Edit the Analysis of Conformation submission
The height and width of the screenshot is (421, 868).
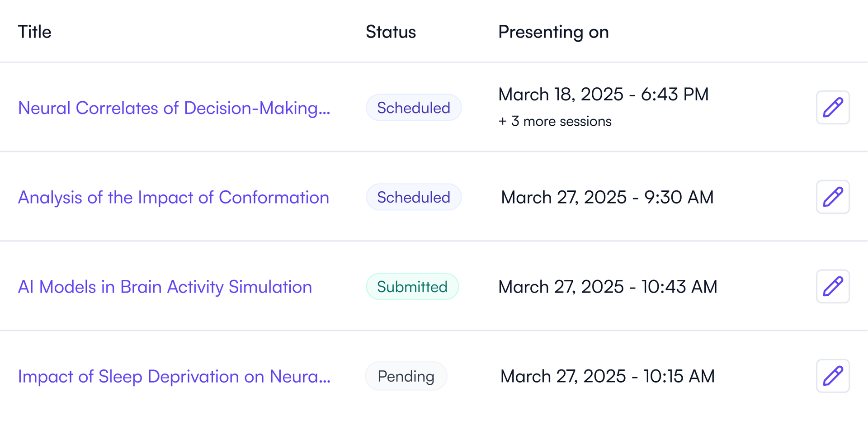coord(833,197)
